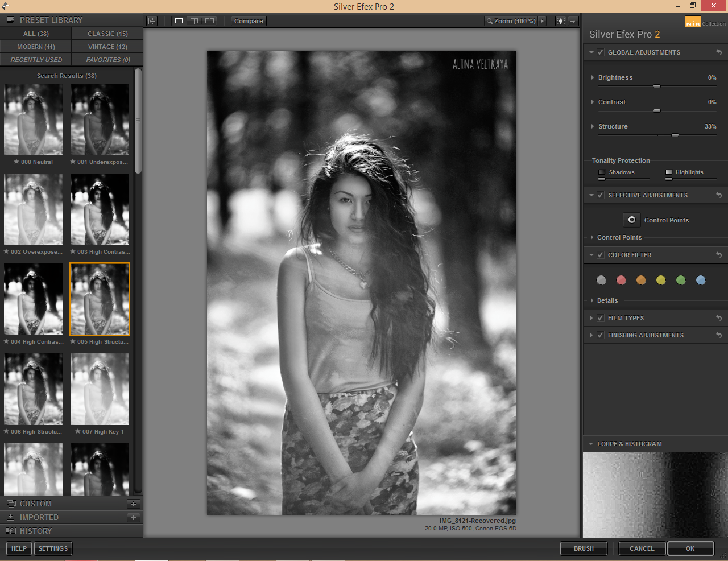Show RECENTLY USED presets

point(36,60)
